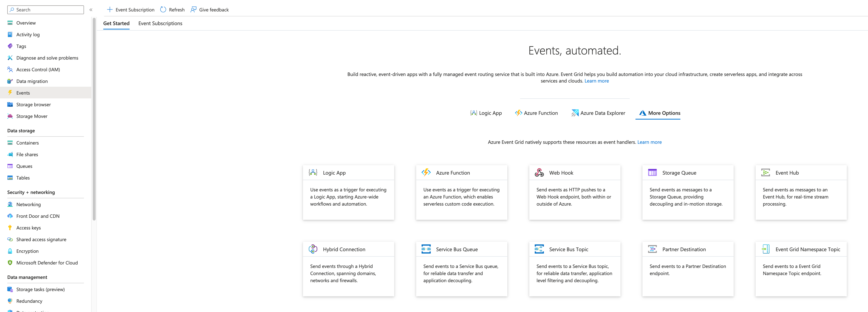The width and height of the screenshot is (868, 312).
Task: Expand the Tables section
Action: click(x=23, y=178)
